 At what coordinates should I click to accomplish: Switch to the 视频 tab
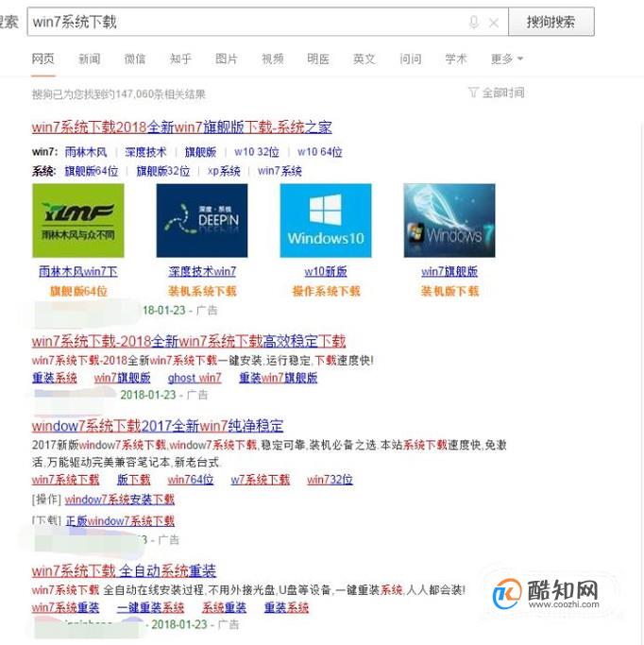point(272,59)
